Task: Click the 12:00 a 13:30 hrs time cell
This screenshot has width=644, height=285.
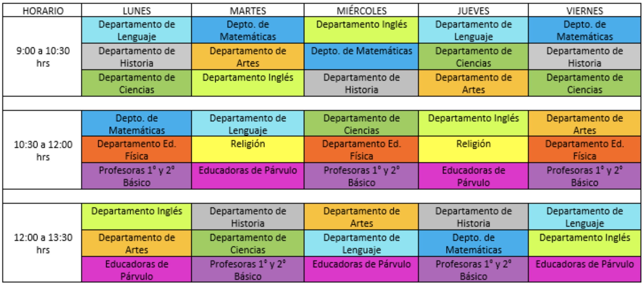Action: point(42,243)
